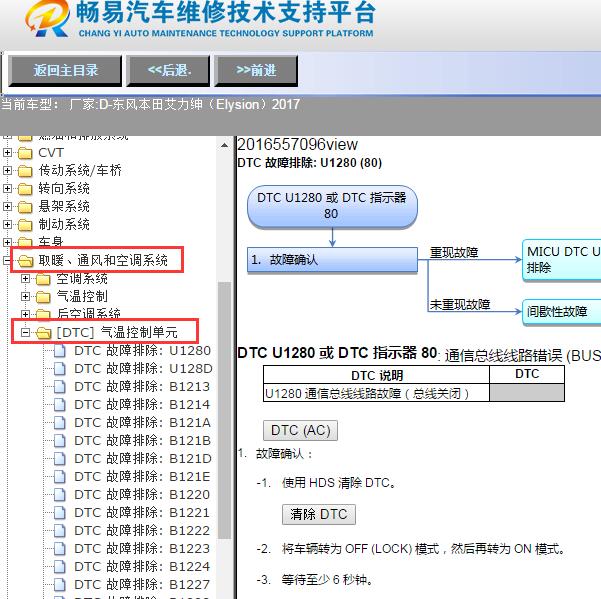Click the 重现故障 flowchart label

tap(454, 253)
